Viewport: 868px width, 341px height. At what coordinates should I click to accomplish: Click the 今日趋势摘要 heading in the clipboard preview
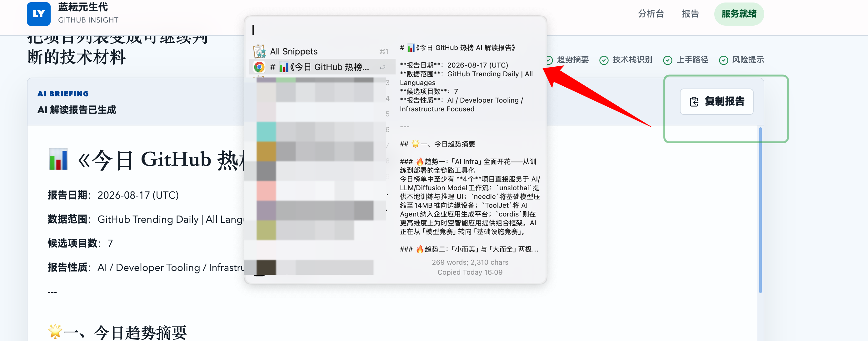point(437,144)
